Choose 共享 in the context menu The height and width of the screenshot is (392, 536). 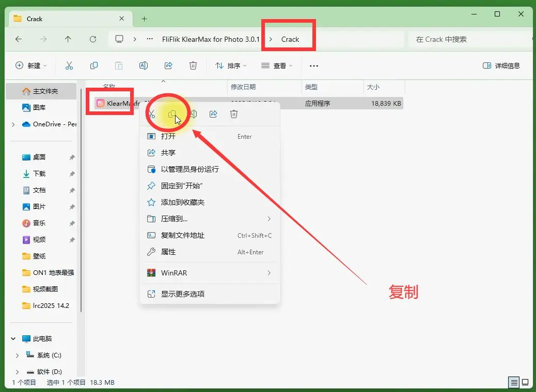point(210,153)
